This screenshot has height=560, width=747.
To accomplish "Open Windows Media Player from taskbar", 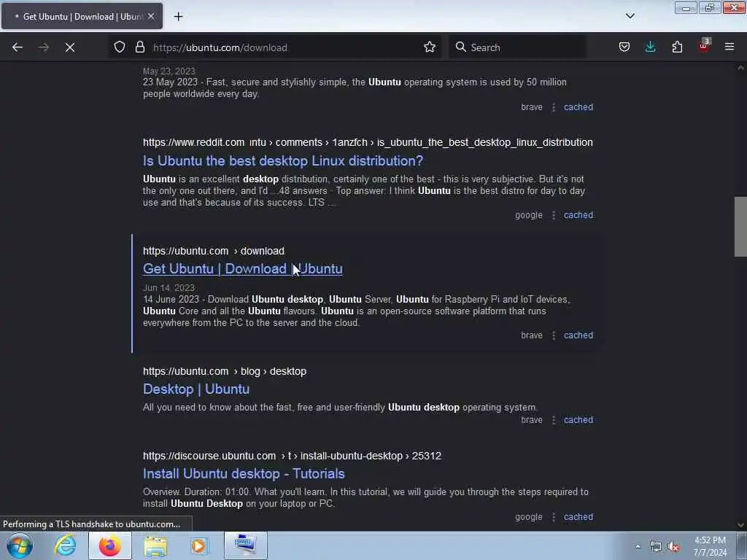I will 199,545.
